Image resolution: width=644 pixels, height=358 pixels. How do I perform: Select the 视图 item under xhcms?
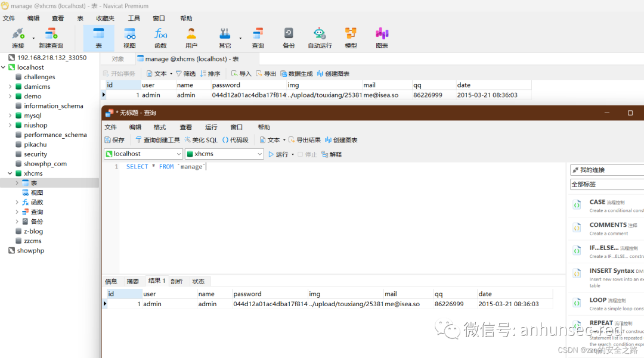coord(36,193)
